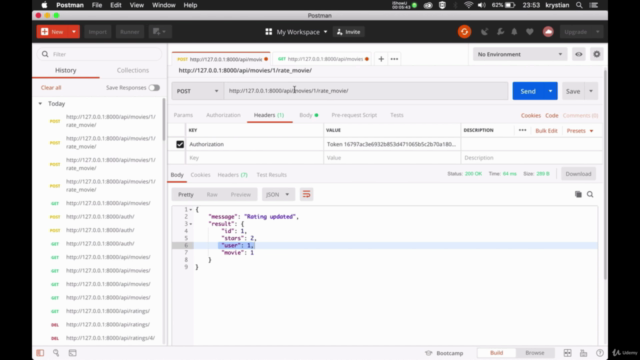Screen dimensions: 640x360
Task: Open the Bootcamp link in status bar
Action: [x=444, y=353]
